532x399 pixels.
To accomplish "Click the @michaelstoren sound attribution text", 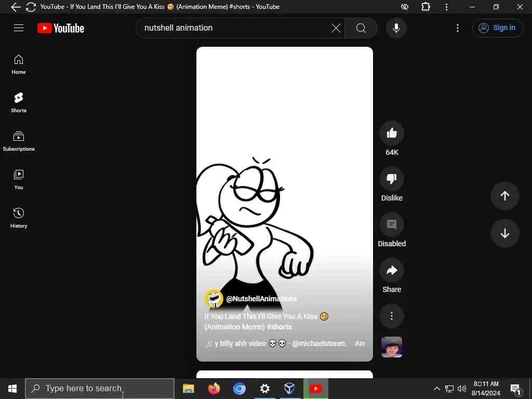I will click(319, 343).
